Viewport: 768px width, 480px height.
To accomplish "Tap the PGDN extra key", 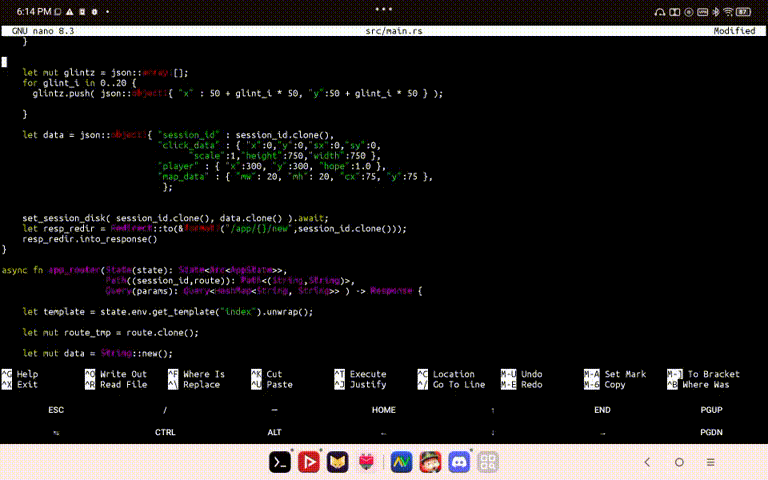I will point(712,432).
